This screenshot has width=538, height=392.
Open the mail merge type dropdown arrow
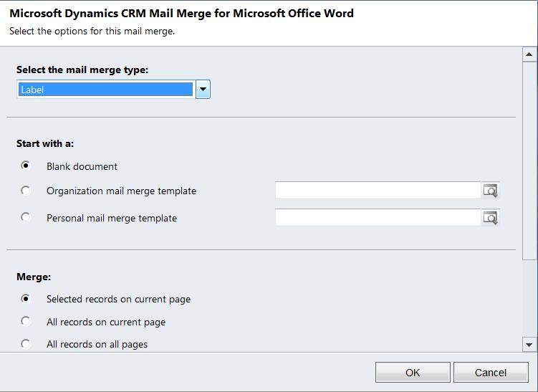click(x=203, y=90)
